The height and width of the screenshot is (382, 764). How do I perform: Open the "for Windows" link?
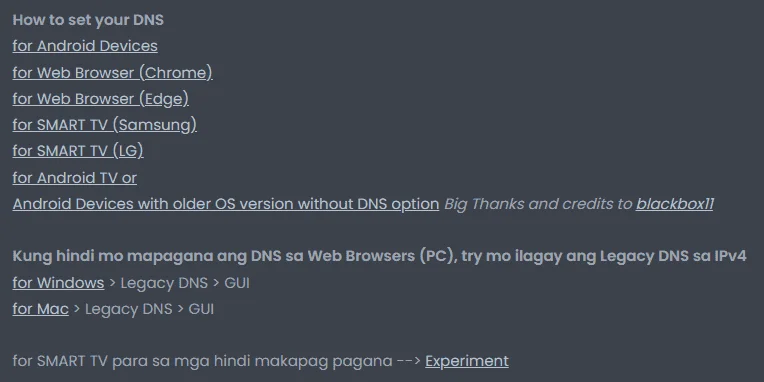(58, 283)
